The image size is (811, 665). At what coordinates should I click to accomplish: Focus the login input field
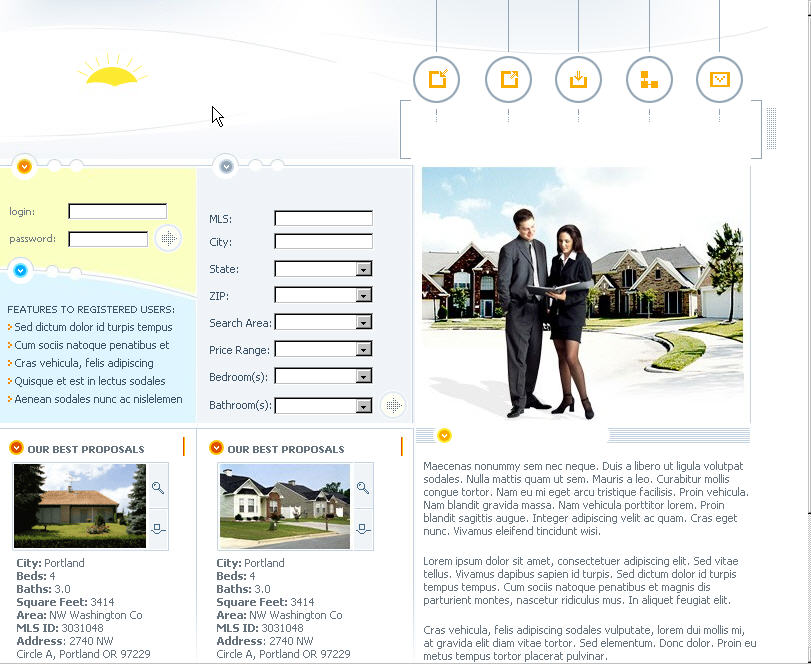(x=118, y=211)
